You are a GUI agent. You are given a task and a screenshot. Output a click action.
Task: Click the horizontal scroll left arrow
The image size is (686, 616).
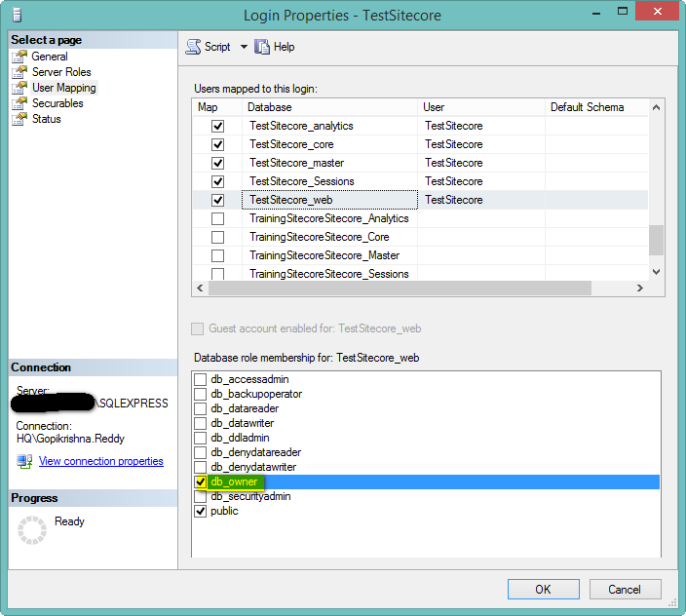click(200, 288)
